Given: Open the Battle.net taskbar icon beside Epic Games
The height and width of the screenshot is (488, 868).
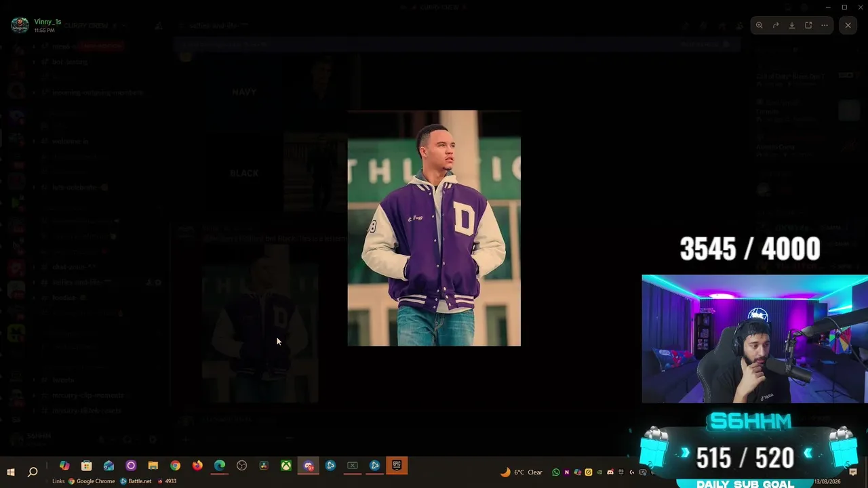Looking at the screenshot, I should click(x=375, y=466).
